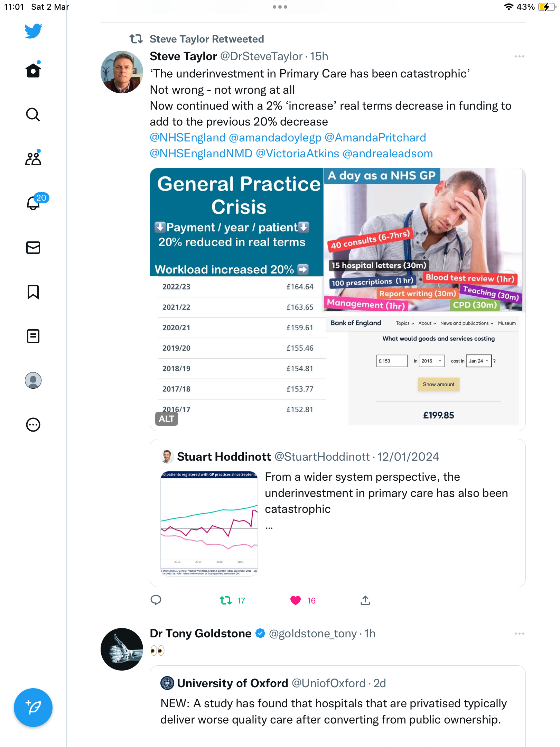Open more options on Dr Tony Goldstone's tweet
560x747 pixels.
519,634
